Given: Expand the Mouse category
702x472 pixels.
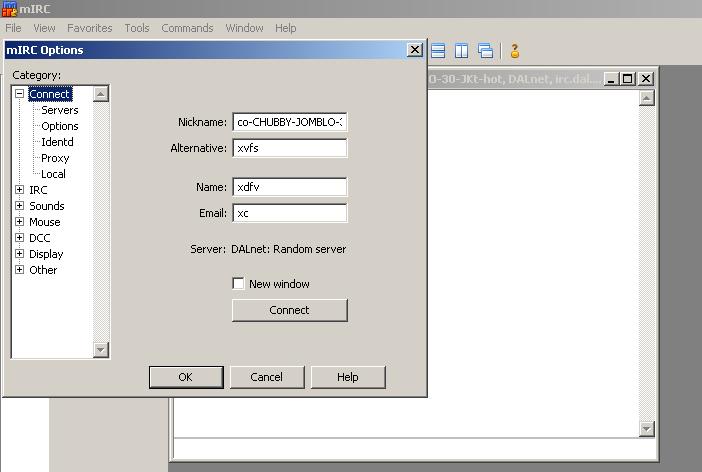Looking at the screenshot, I should coord(19,222).
